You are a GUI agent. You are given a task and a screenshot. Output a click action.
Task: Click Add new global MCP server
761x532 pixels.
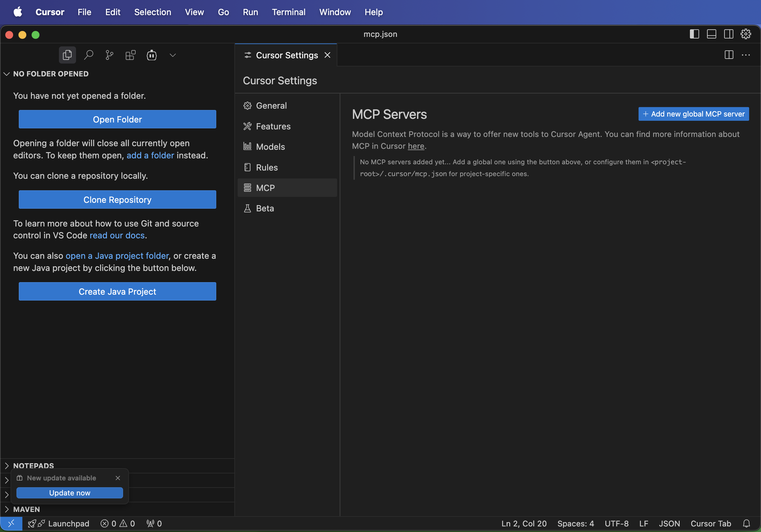tap(694, 114)
